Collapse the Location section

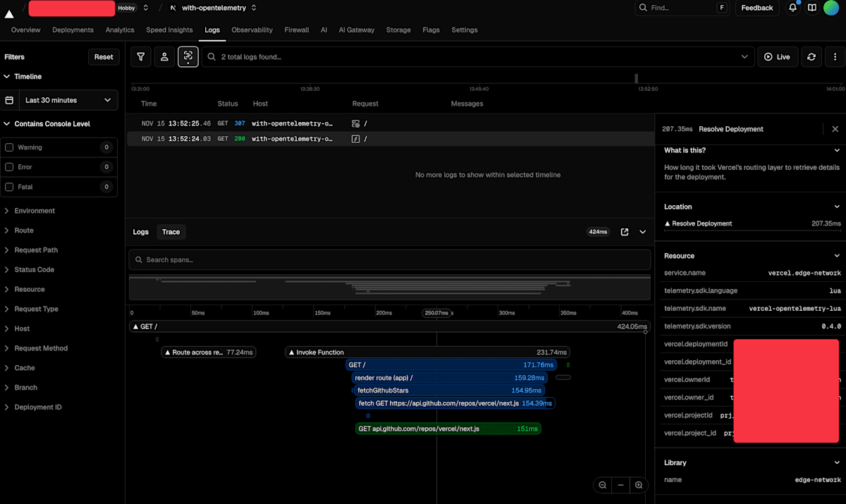click(x=837, y=207)
